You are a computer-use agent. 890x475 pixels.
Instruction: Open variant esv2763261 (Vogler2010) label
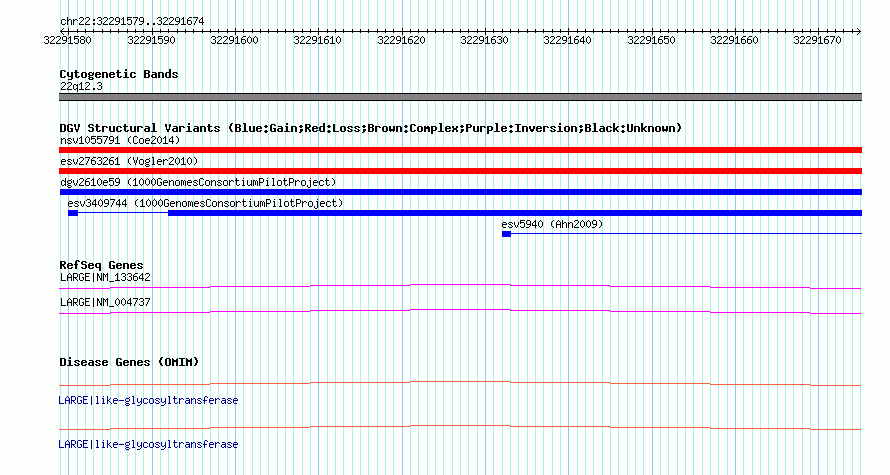[x=129, y=161]
